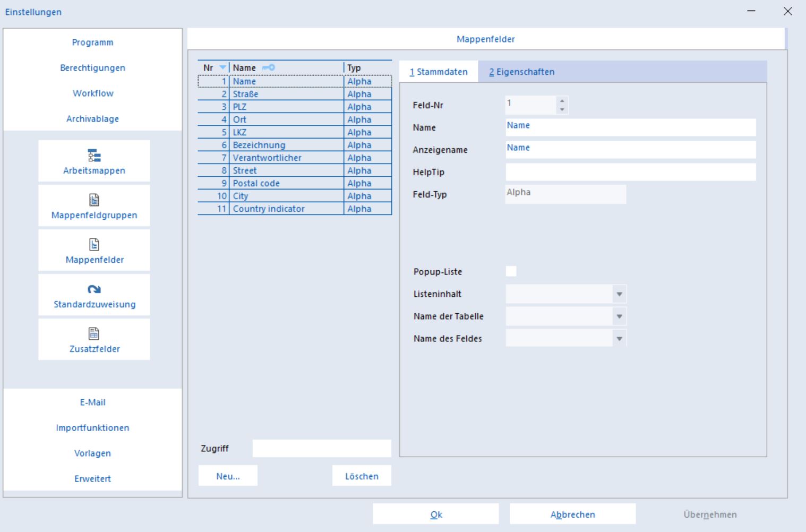
Task: Open the Importfunktionen section
Action: [x=92, y=428]
